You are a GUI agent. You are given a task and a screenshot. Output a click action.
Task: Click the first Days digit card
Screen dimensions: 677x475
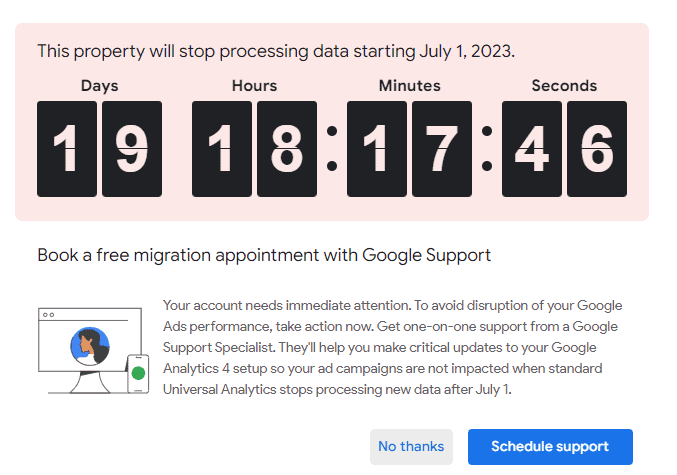(67, 149)
